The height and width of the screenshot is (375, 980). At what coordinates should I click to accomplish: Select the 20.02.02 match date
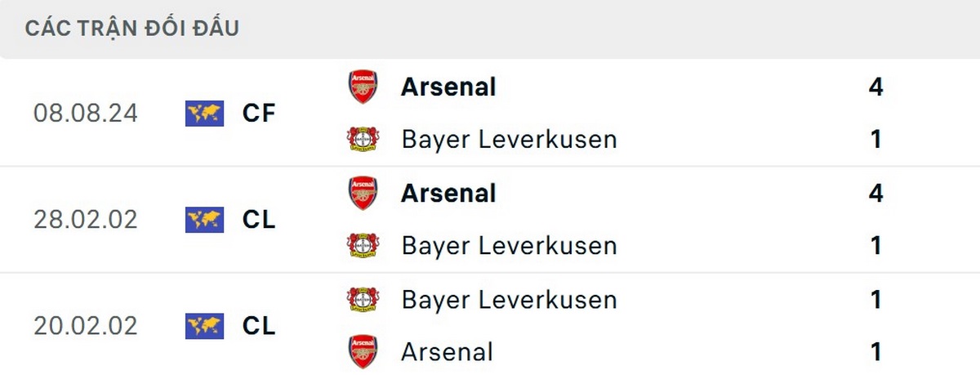(86, 326)
